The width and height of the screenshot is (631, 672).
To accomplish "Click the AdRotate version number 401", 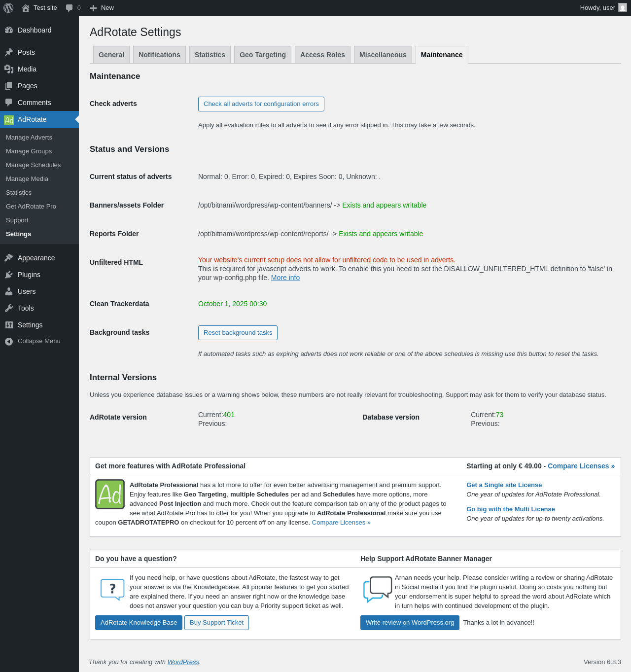I will click(229, 415).
